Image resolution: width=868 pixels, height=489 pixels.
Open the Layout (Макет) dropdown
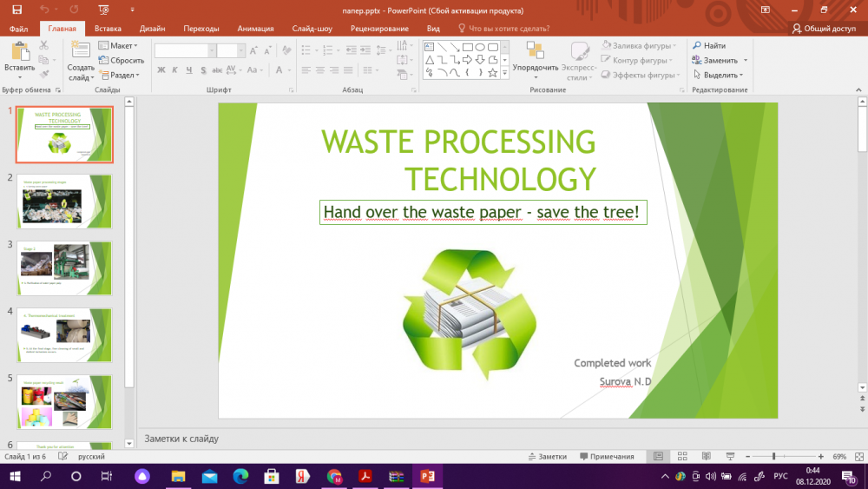click(x=118, y=45)
